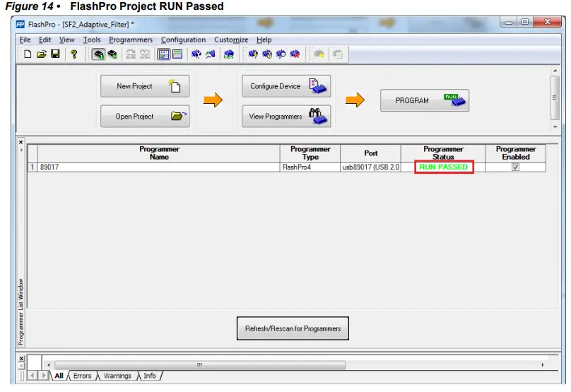Open the Customize menu

tap(231, 40)
